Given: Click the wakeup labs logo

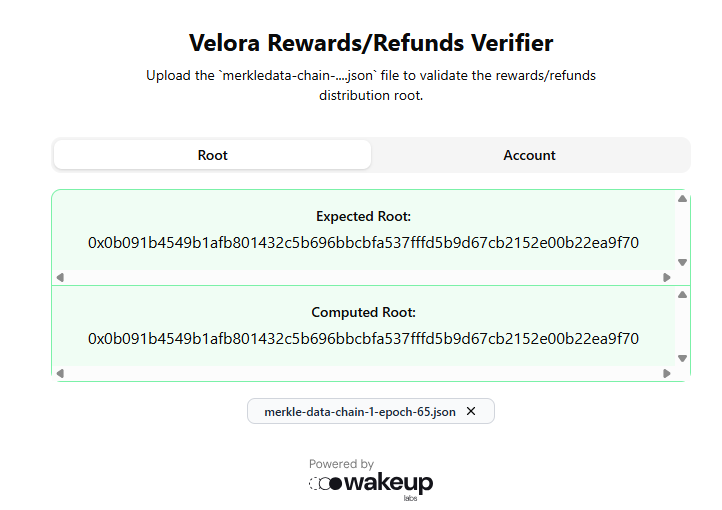Looking at the screenshot, I should pos(371,484).
